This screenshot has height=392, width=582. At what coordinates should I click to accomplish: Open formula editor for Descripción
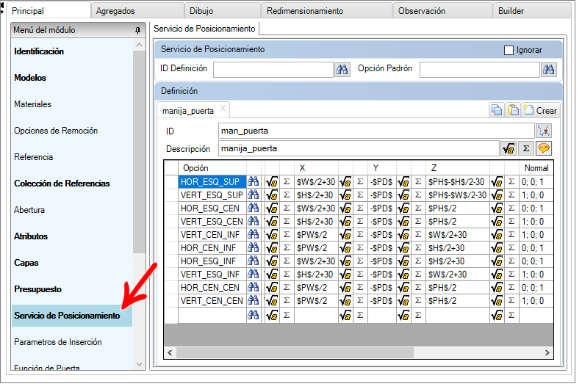(509, 148)
